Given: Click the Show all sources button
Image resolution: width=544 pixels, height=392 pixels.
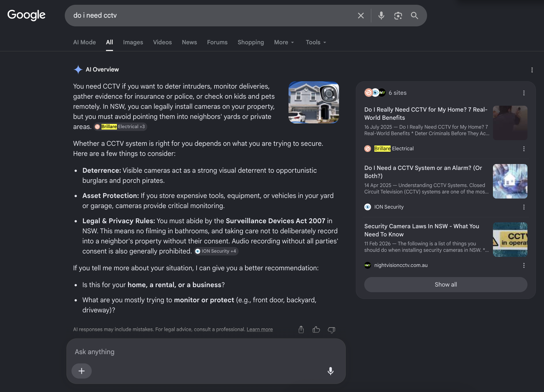Looking at the screenshot, I should tap(446, 285).
